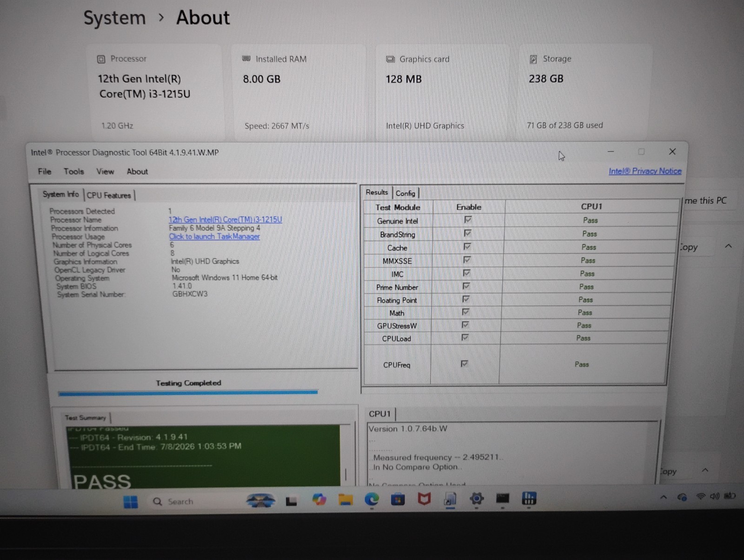Click the GBHXCW3 serial number value
This screenshot has height=560, width=744.
click(x=190, y=294)
